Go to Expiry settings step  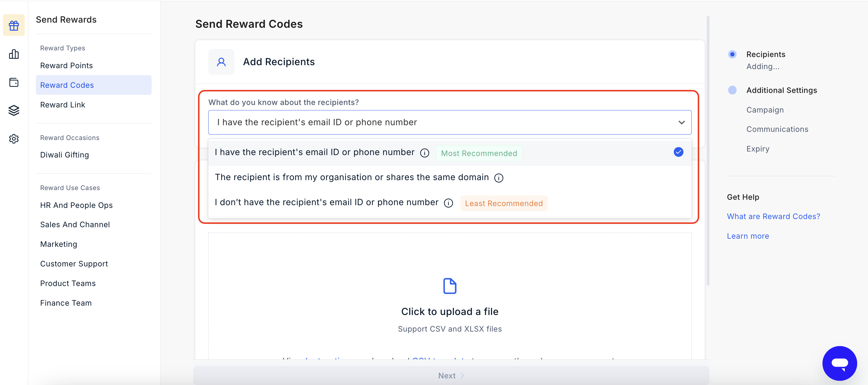pyautogui.click(x=757, y=149)
